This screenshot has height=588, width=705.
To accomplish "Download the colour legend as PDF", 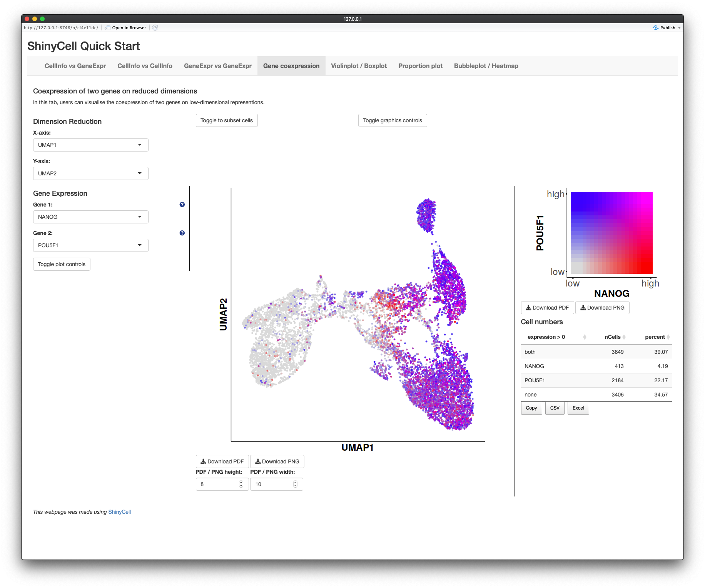I will 547,308.
